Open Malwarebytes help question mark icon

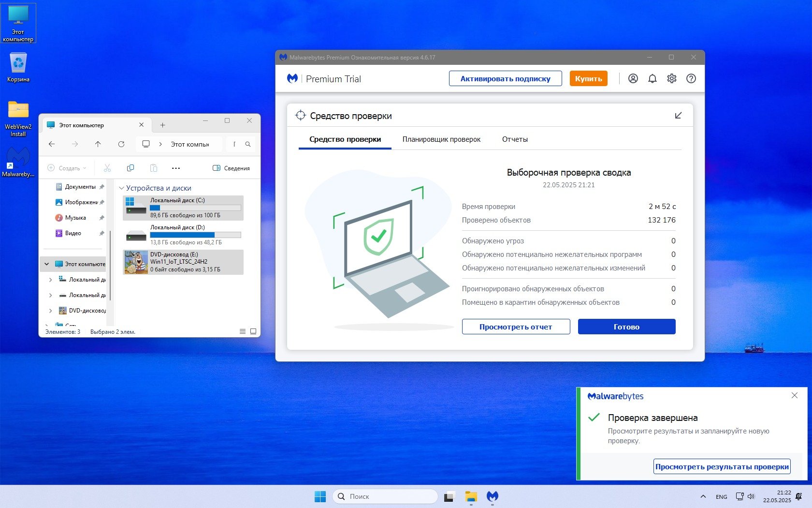[x=691, y=78]
